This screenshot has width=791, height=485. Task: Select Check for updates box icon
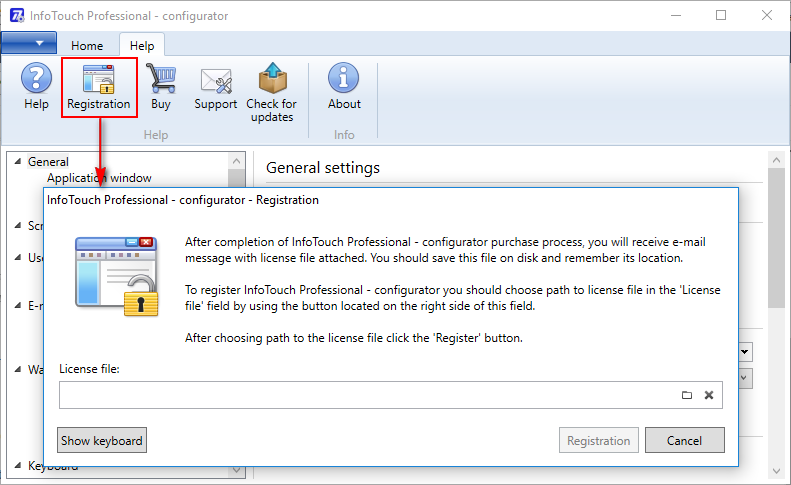click(x=272, y=92)
